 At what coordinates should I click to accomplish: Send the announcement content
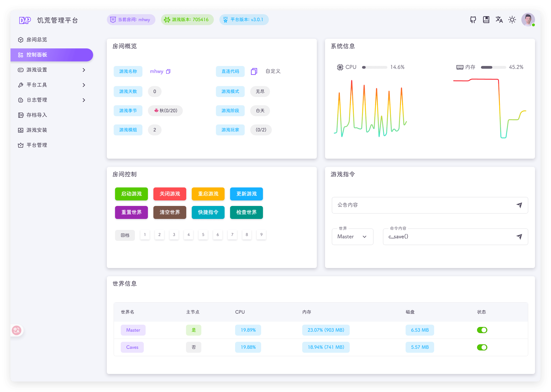click(519, 205)
